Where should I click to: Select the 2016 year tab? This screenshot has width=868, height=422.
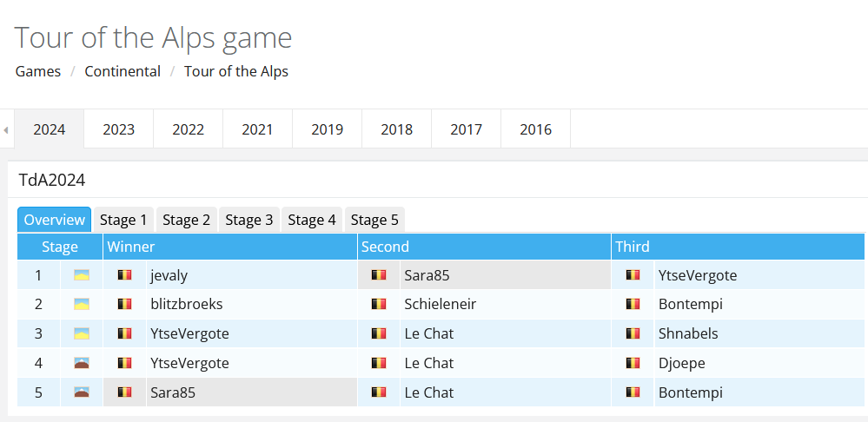pyautogui.click(x=536, y=129)
